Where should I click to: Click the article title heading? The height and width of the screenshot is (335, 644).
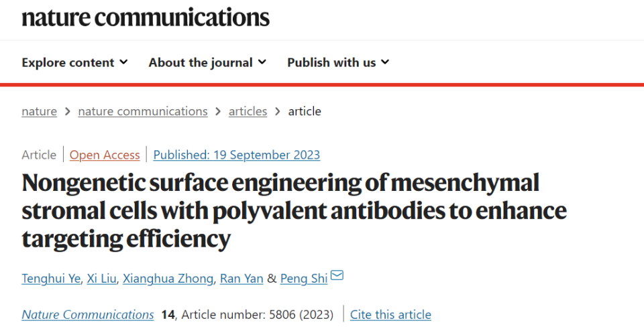[294, 210]
